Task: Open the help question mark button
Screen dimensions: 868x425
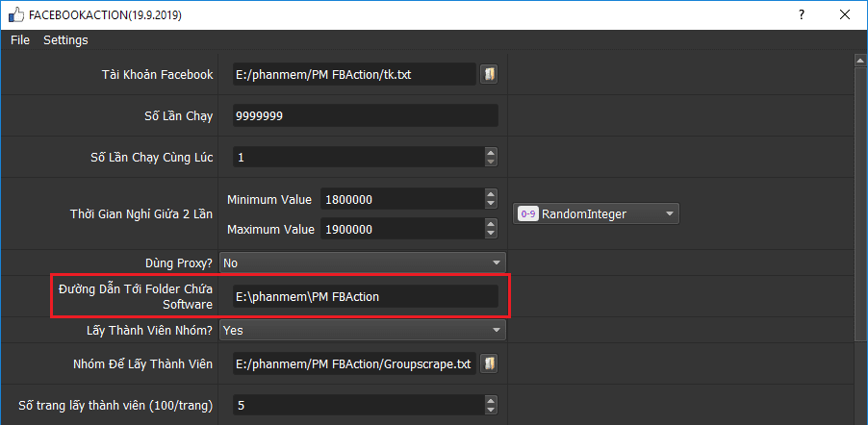Action: [x=800, y=16]
